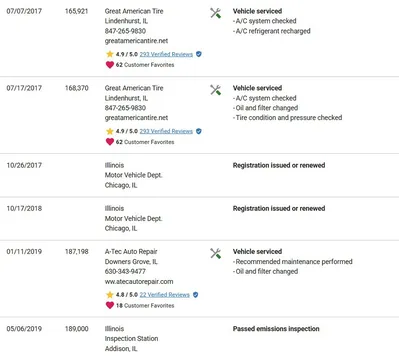399x360 pixels.
Task: Click the heart icon in the 07/17/2017 entry
Action: point(110,142)
